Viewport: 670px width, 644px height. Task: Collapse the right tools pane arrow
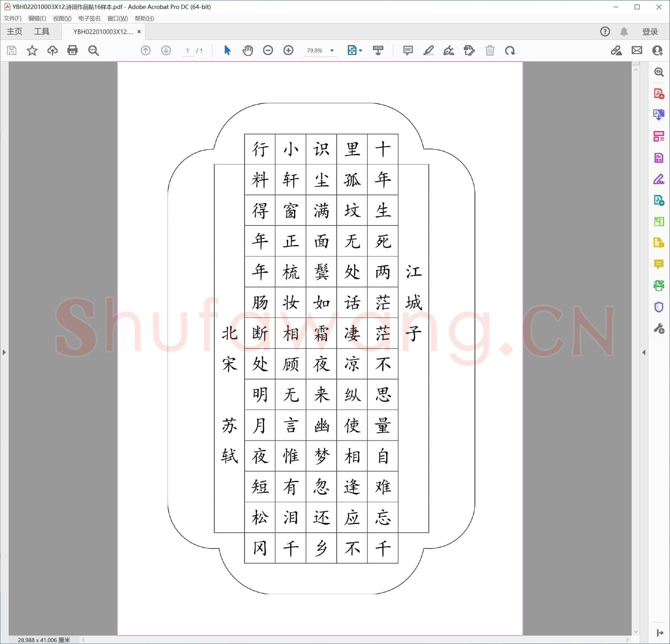coord(644,352)
